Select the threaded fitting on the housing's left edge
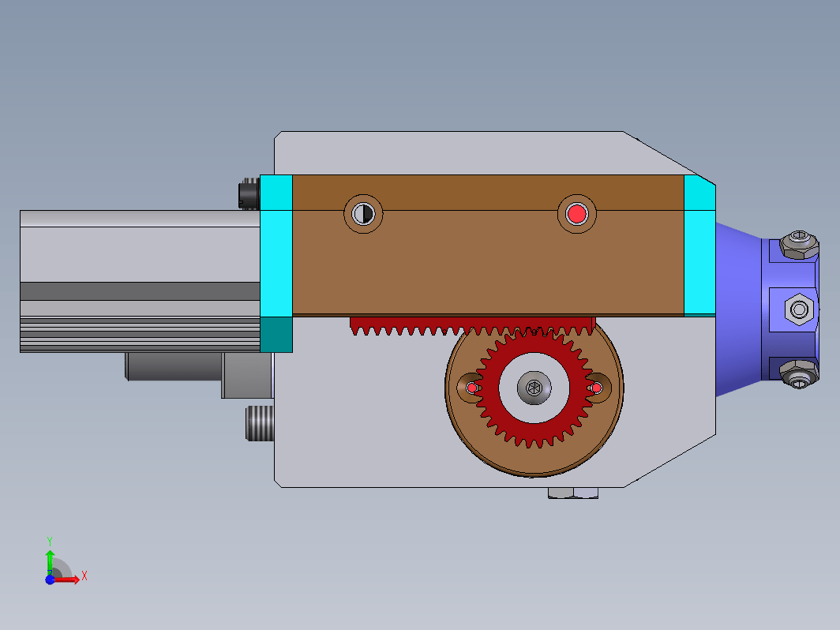 tap(261, 423)
